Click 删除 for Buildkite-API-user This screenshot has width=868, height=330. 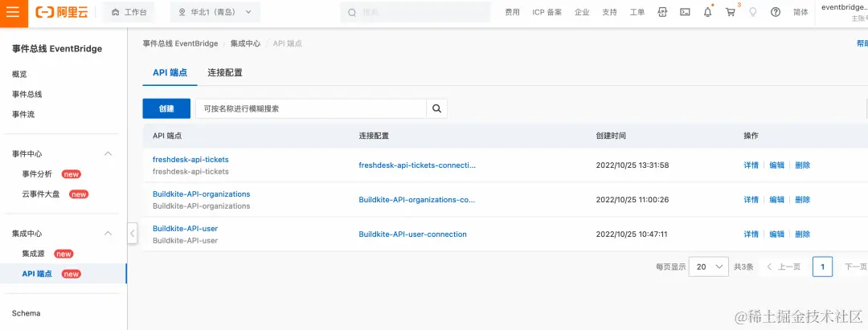[803, 234]
